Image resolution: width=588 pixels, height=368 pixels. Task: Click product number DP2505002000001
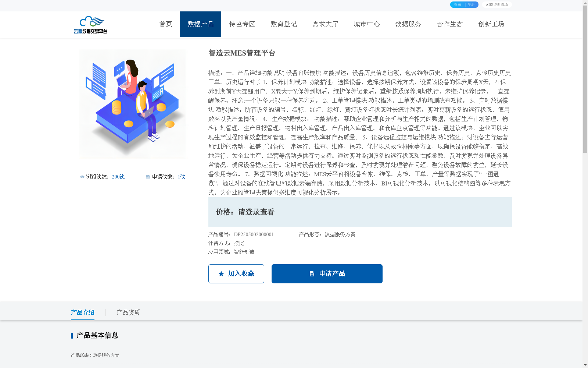pos(254,234)
